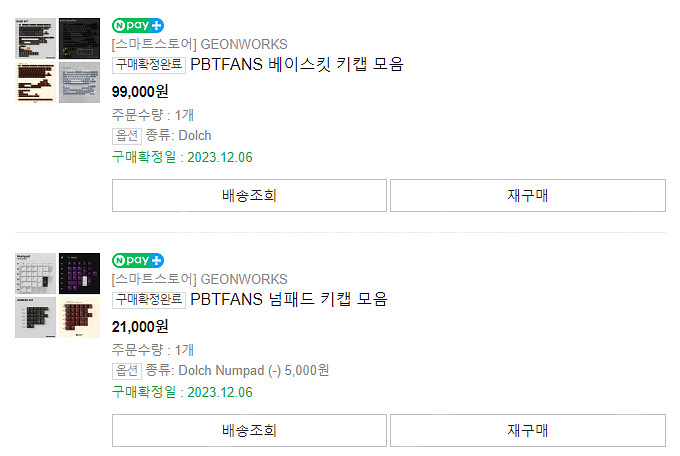This screenshot has width=680, height=456.
Task: Track delivery with 배송조회 for the 넘패드 order
Action: pos(249,431)
